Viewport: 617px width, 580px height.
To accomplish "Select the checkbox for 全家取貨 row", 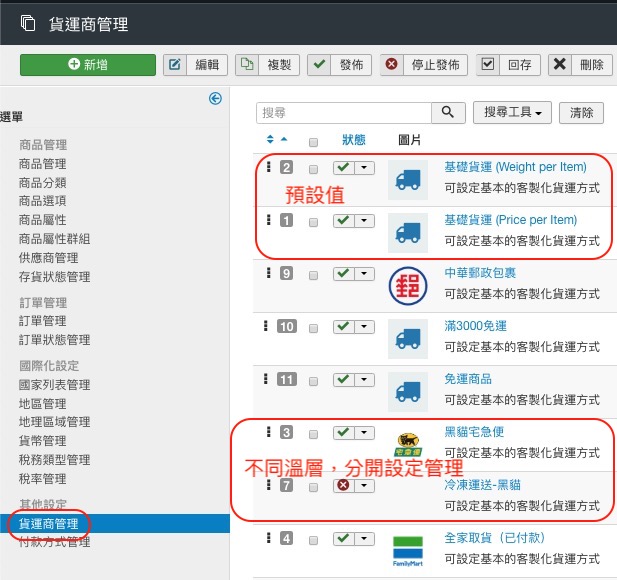I will (313, 540).
